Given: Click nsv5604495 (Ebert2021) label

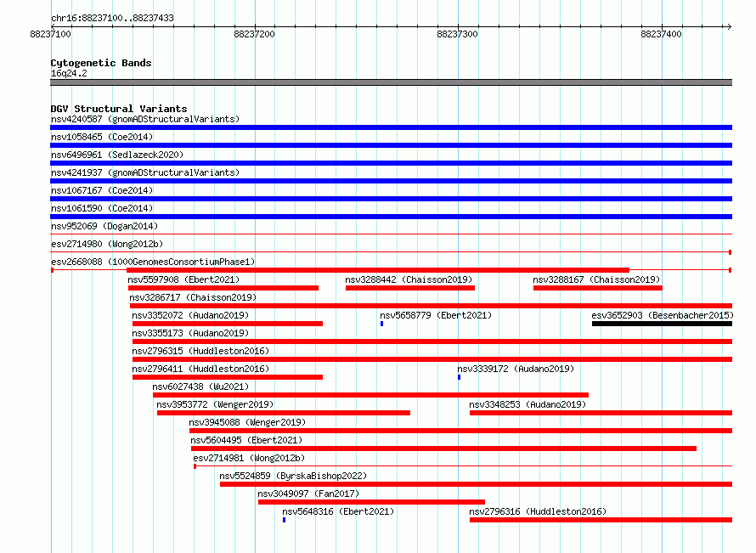Looking at the screenshot, I should (x=246, y=440).
